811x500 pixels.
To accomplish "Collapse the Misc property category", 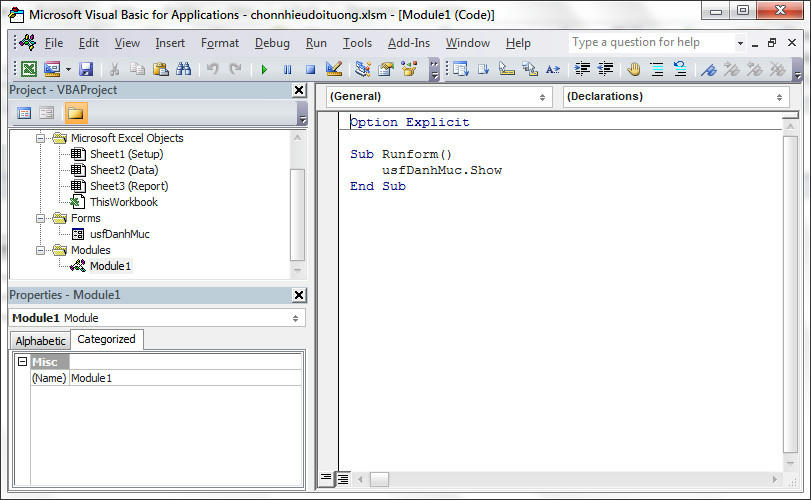I will coord(22,361).
